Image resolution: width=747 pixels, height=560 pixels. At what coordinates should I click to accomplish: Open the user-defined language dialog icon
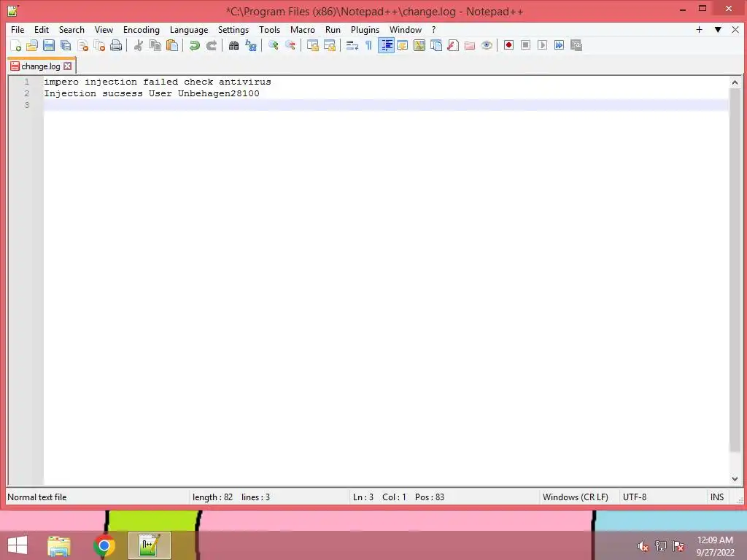pos(403,45)
